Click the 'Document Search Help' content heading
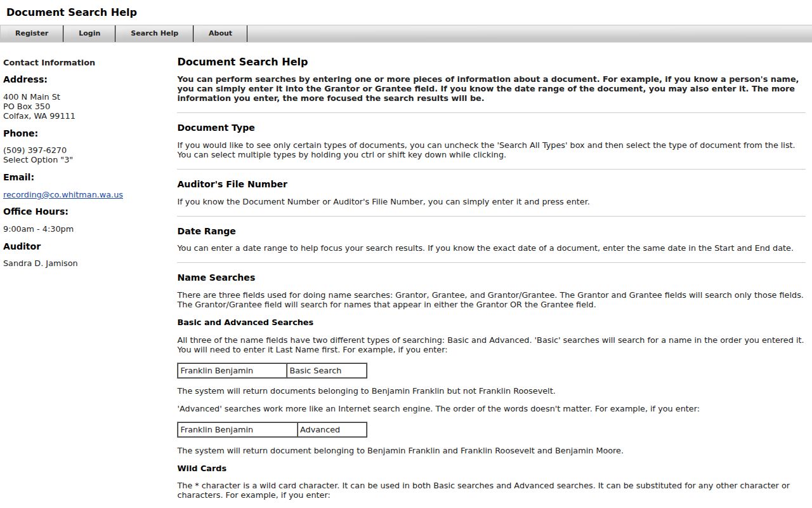The height and width of the screenshot is (508, 812). [x=242, y=62]
